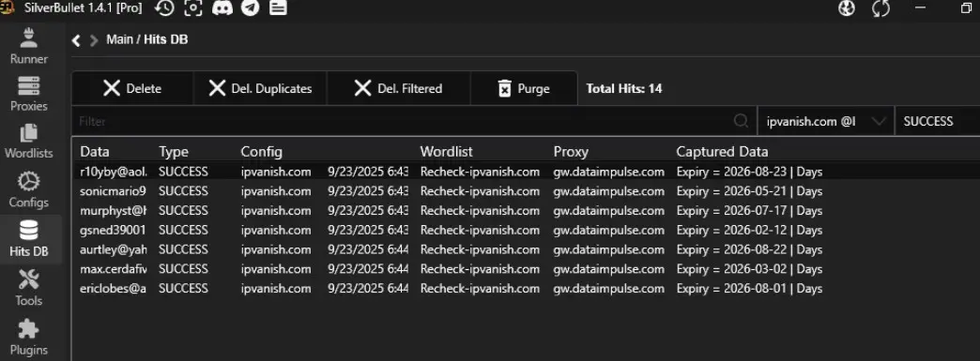Screen dimensions: 980x361
Task: Click the notes document icon in title bar
Action: pos(278,8)
